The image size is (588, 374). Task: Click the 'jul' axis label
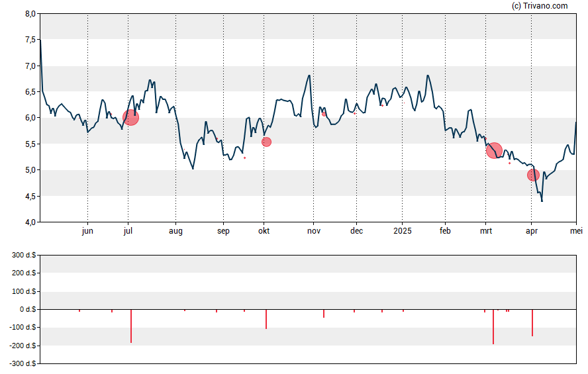point(128,231)
